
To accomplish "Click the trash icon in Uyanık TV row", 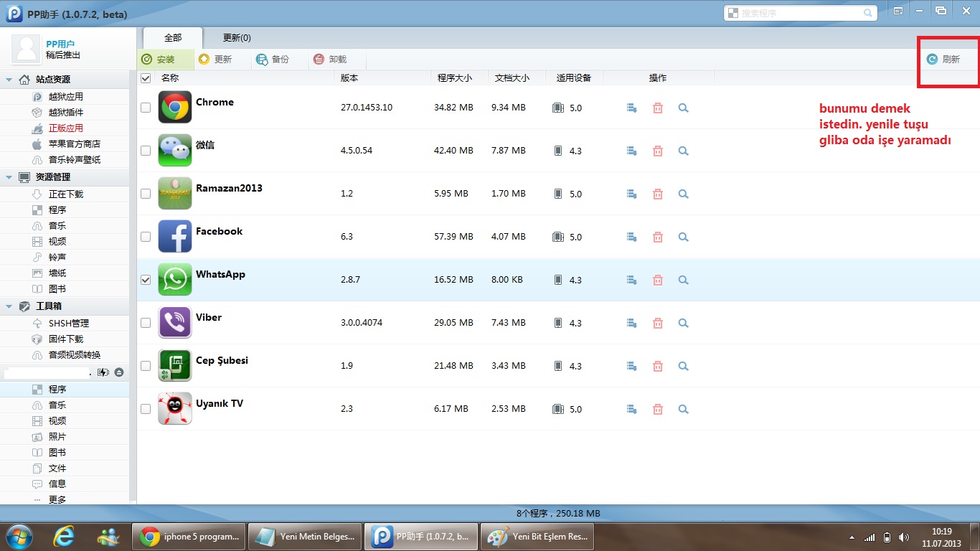I will (657, 410).
